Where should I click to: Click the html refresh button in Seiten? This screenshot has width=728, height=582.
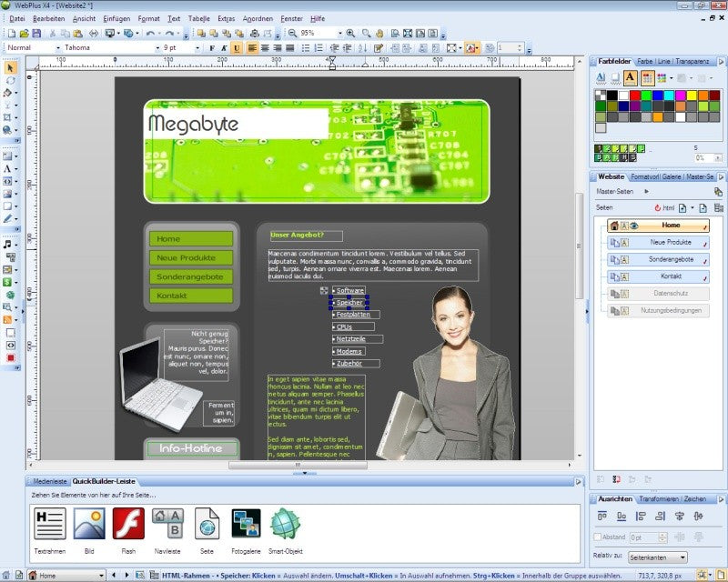[664, 207]
